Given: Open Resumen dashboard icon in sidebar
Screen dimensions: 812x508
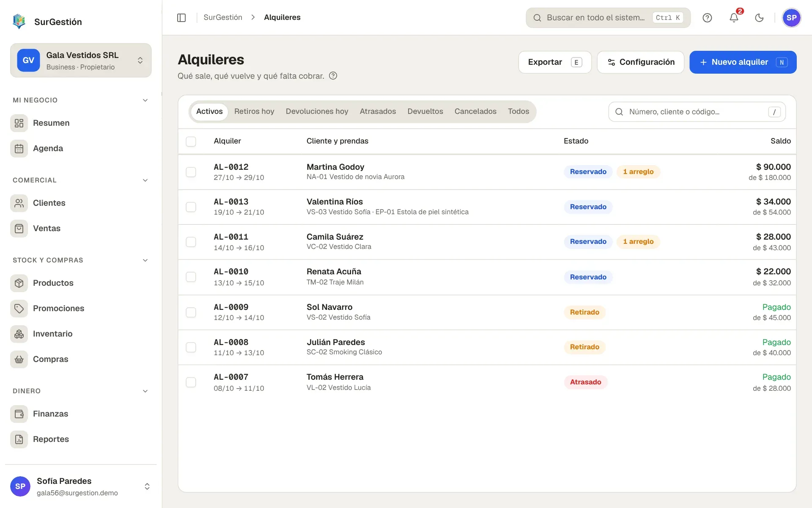Looking at the screenshot, I should [x=19, y=123].
